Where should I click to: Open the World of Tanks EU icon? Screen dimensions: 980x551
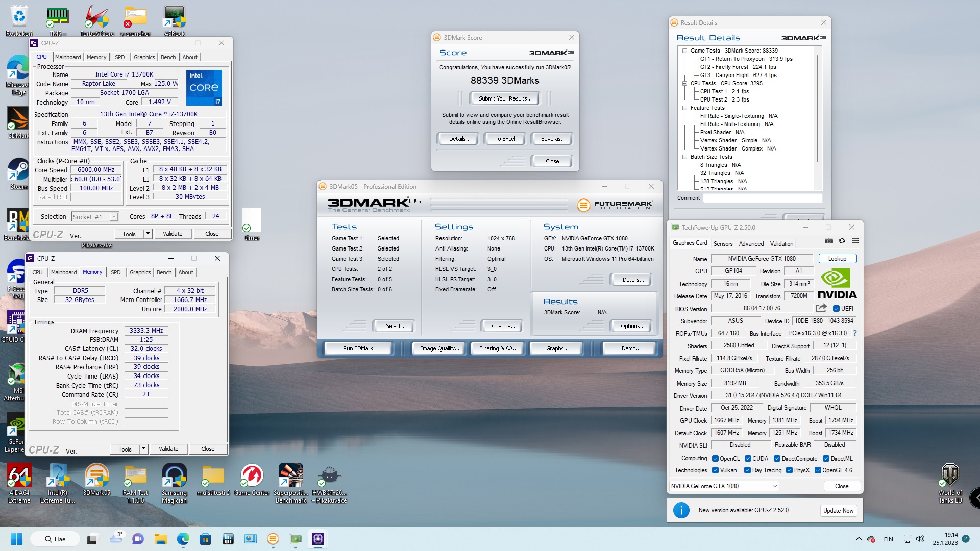point(950,484)
